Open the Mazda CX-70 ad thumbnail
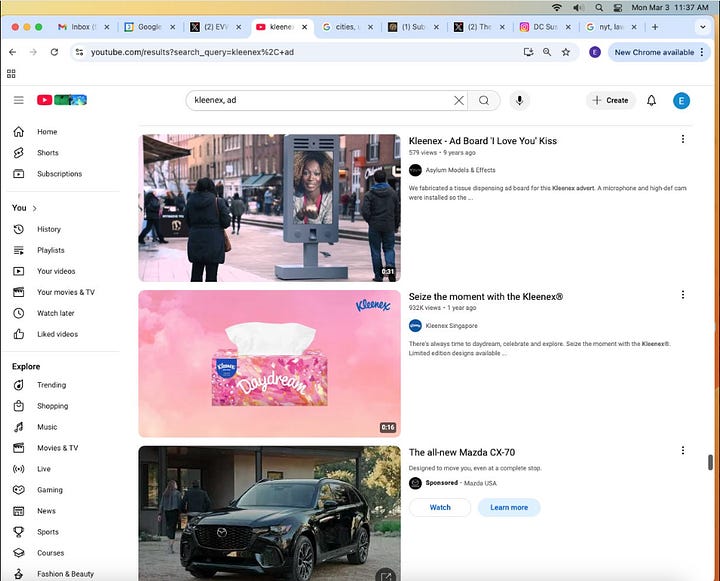The height and width of the screenshot is (581, 720). tap(270, 513)
